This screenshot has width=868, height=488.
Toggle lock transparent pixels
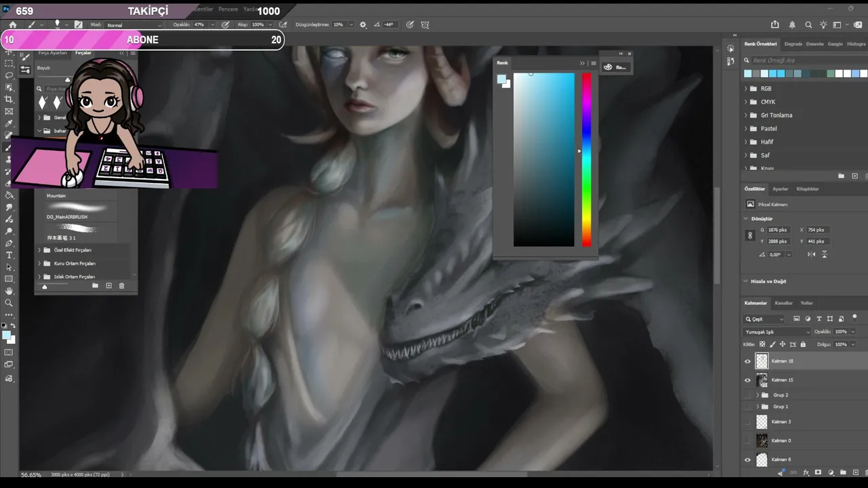click(762, 344)
